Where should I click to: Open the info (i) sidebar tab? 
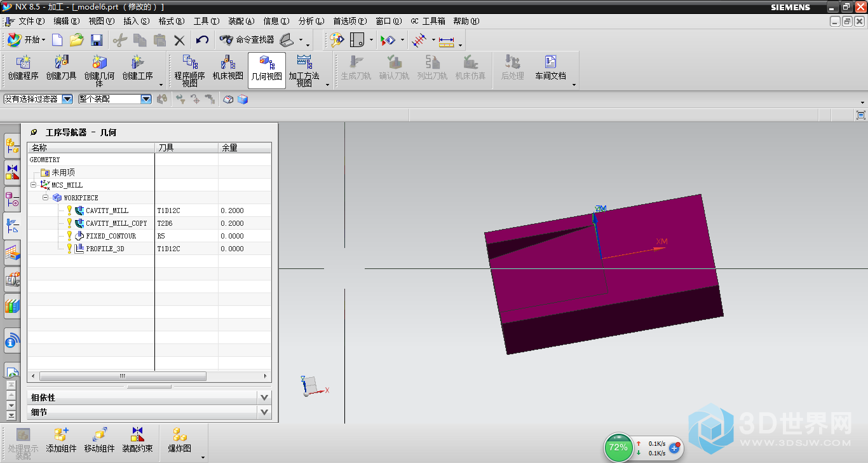(12, 342)
